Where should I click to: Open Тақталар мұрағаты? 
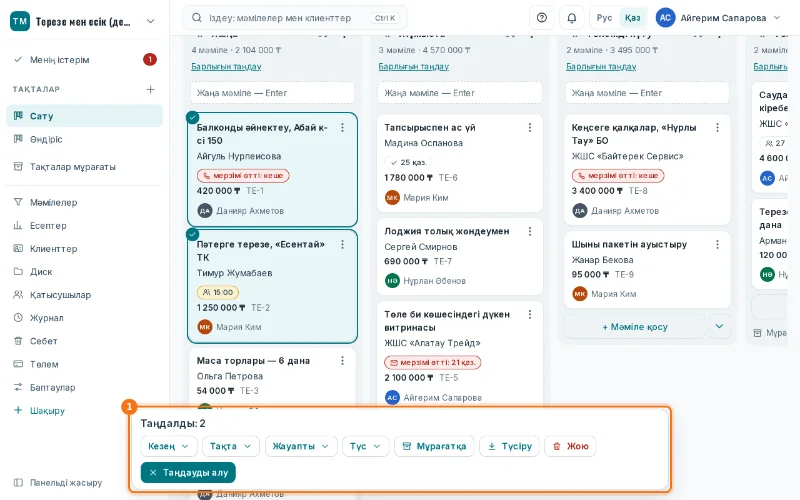click(85, 167)
